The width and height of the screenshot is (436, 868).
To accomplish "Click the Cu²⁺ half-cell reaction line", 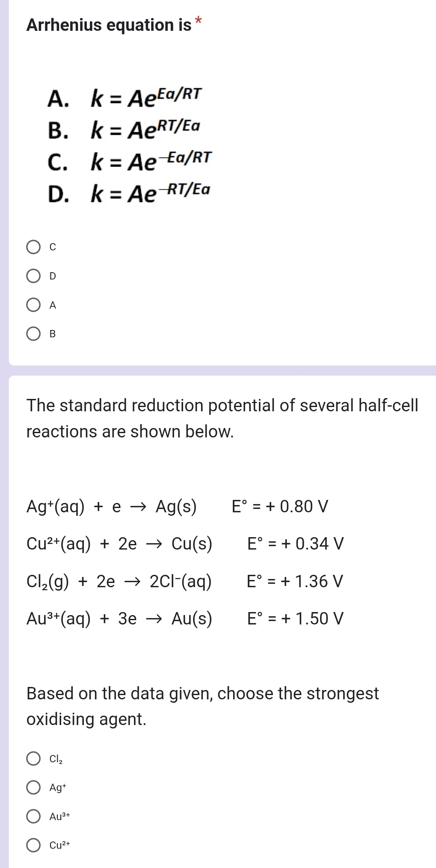I will point(120,544).
